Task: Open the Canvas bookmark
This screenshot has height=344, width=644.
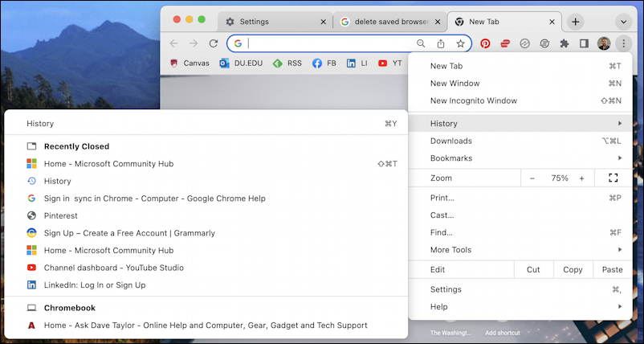Action: click(x=190, y=63)
